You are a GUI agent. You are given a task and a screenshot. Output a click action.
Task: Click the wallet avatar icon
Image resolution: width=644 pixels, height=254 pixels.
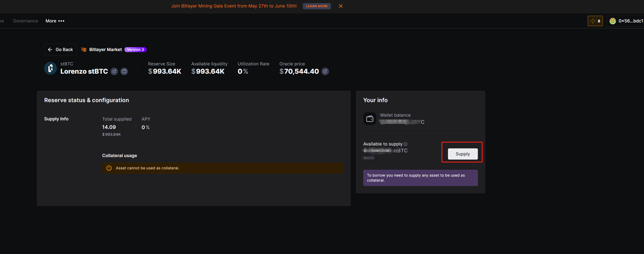612,21
